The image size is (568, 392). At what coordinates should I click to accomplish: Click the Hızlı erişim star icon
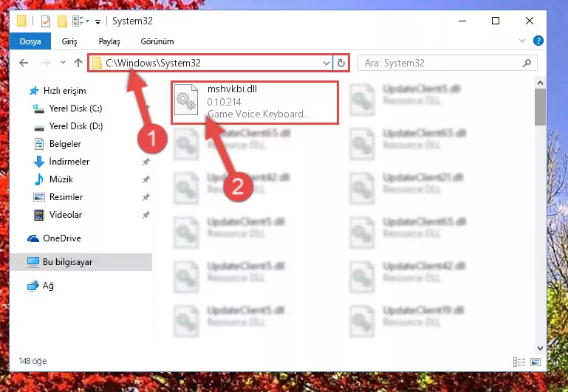pyautogui.click(x=34, y=91)
